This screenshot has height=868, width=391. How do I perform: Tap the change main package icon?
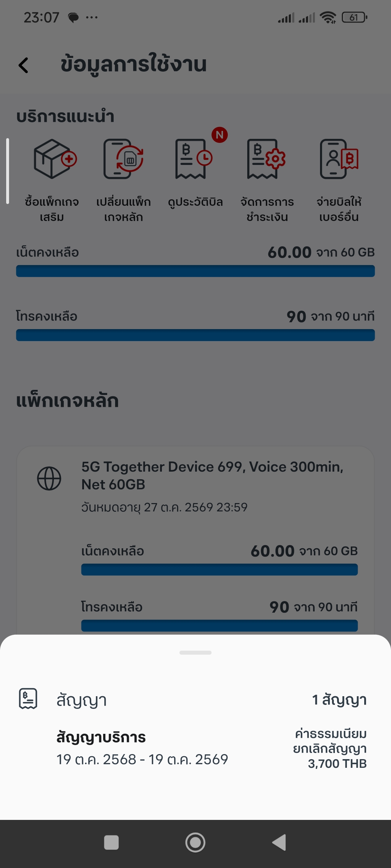click(x=123, y=159)
